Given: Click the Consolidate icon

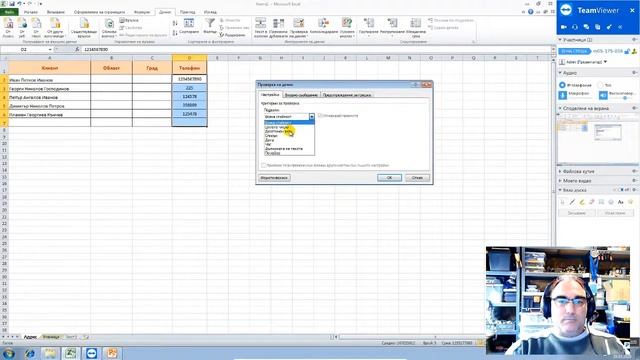Looking at the screenshot, I should coord(323,24).
